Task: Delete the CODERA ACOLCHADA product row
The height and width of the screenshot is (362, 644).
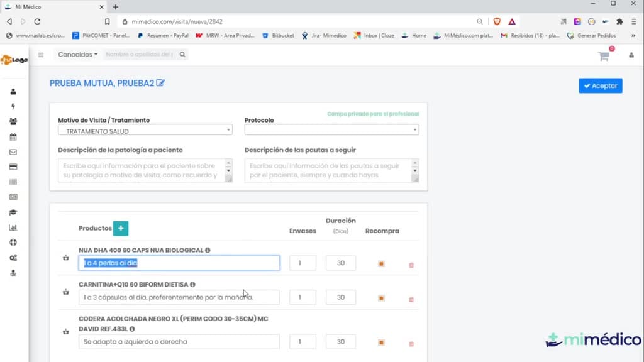Action: click(x=411, y=344)
